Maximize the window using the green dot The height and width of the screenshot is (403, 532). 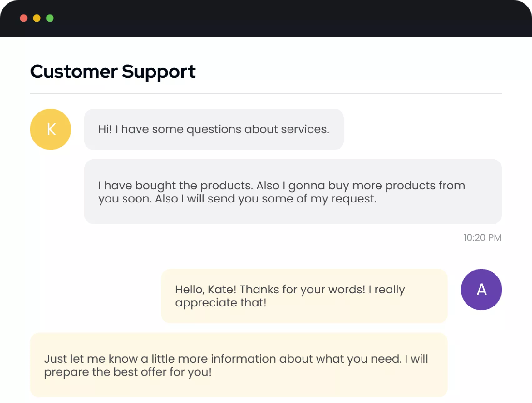pyautogui.click(x=50, y=18)
